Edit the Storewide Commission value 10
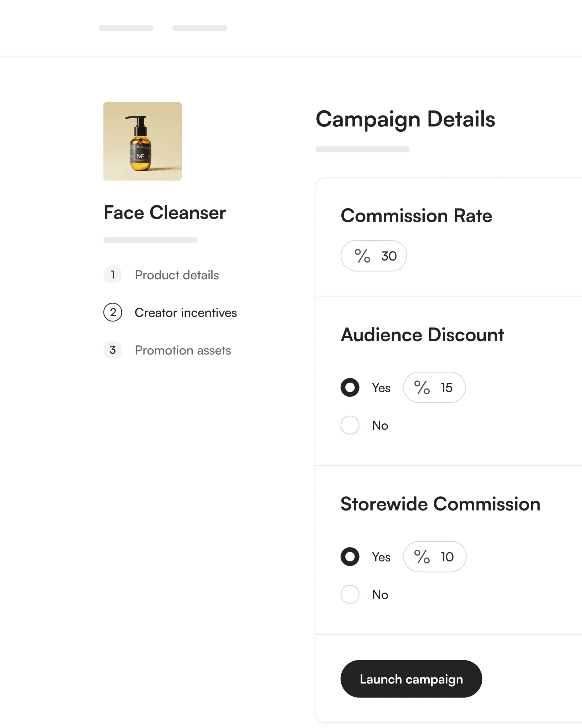 point(447,557)
